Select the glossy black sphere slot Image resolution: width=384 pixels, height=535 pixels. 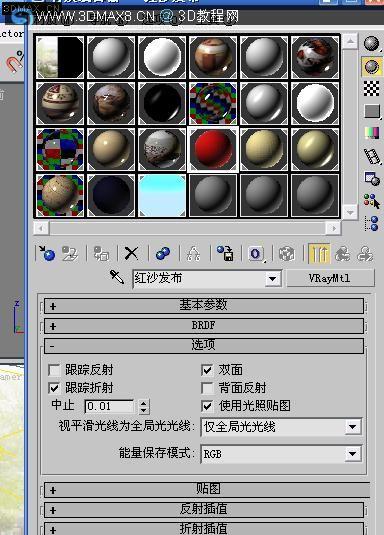pyautogui.click(x=162, y=103)
